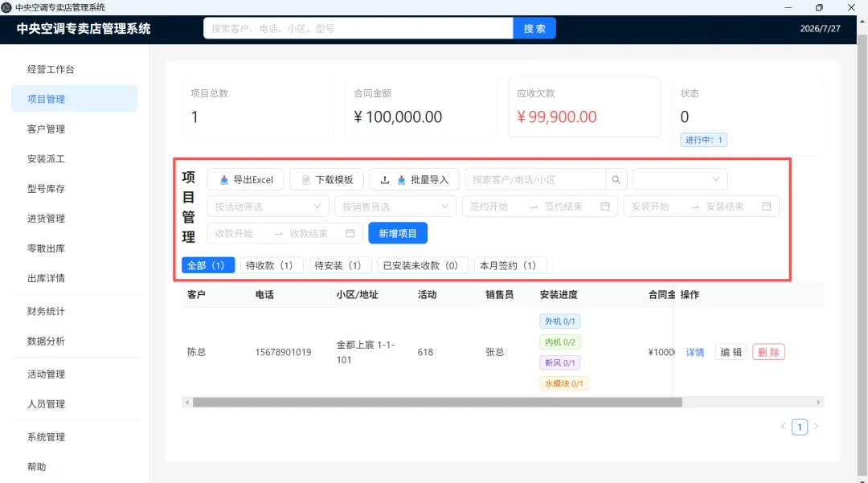Click the date 2026/7/27 in header
The height and width of the screenshot is (483, 868).
point(820,29)
